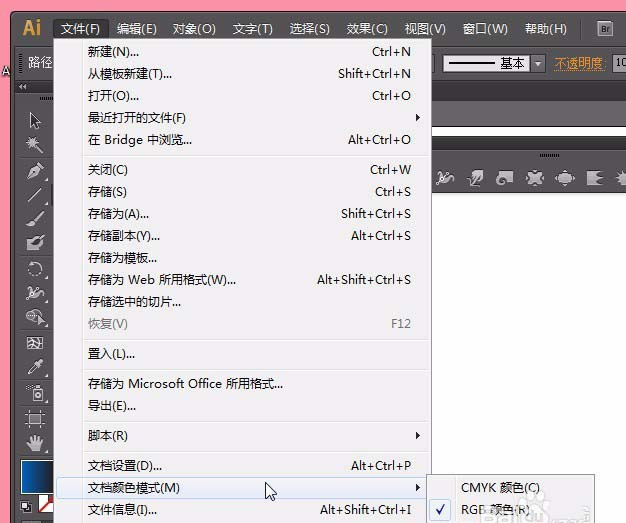Click the opacity value input field
This screenshot has width=626, height=523.
(x=620, y=63)
